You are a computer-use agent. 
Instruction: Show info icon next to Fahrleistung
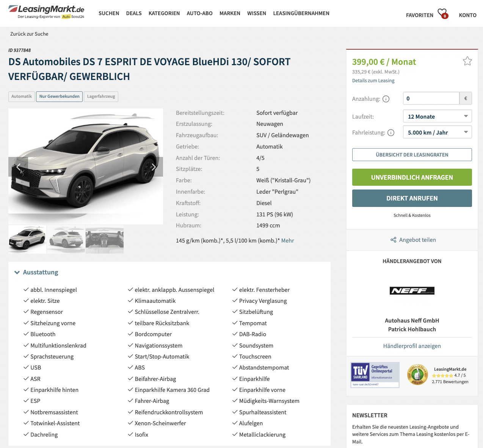click(391, 133)
